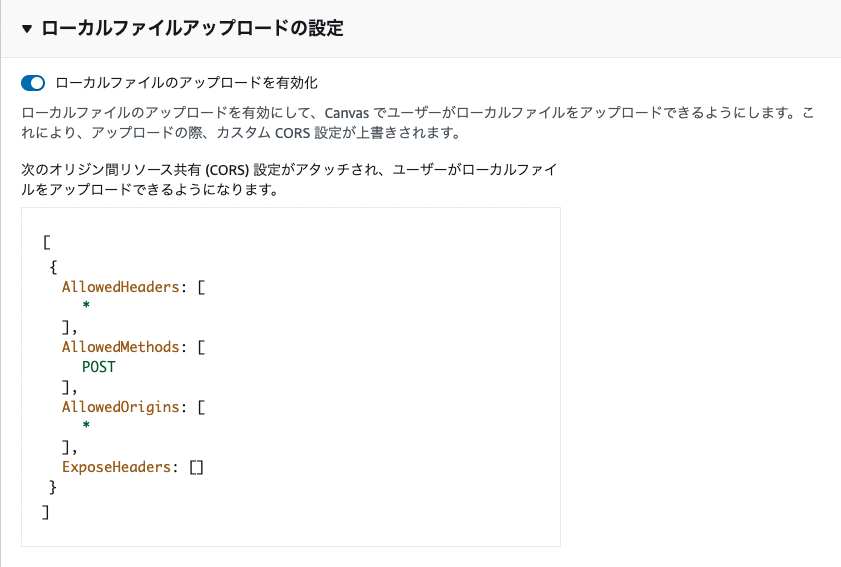The height and width of the screenshot is (567, 841).
Task: Click the opening square bracket at code top
Action: (x=46, y=242)
